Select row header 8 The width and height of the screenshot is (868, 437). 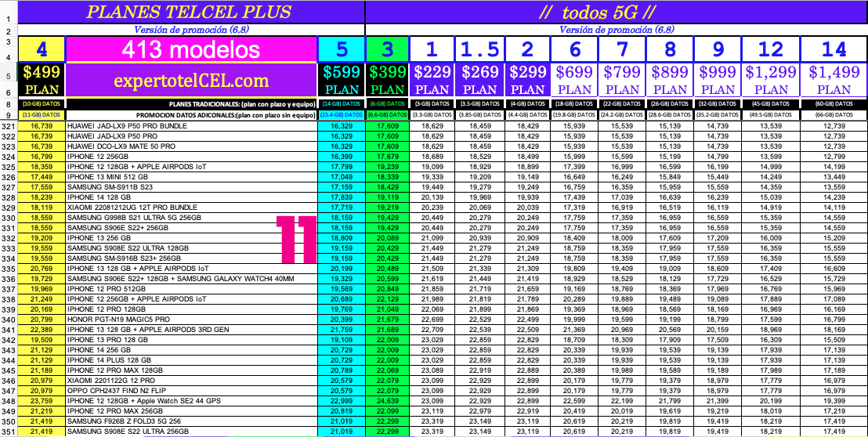[9, 103]
